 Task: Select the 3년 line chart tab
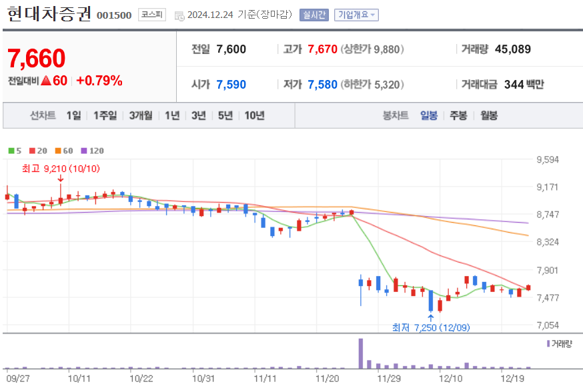pyautogui.click(x=199, y=115)
